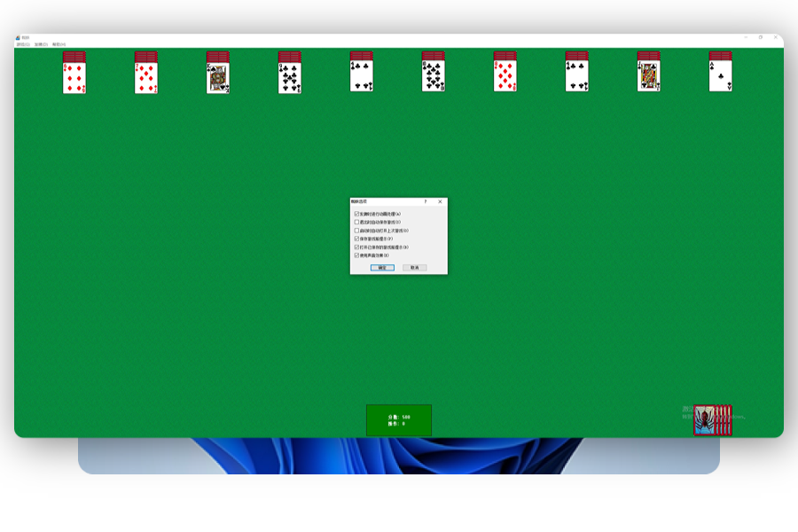The width and height of the screenshot is (798, 532).
Task: Select the King of spades card
Action: click(x=218, y=78)
